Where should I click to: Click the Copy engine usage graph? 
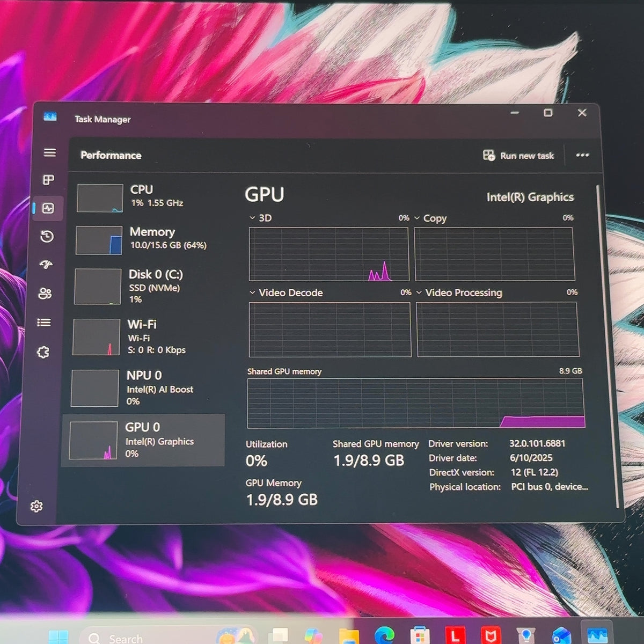coord(494,254)
